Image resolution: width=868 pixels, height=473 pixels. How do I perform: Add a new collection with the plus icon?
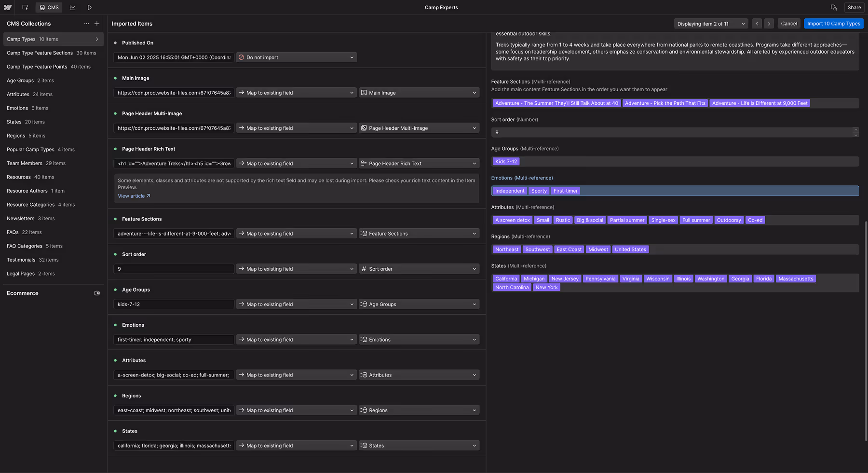point(97,23)
